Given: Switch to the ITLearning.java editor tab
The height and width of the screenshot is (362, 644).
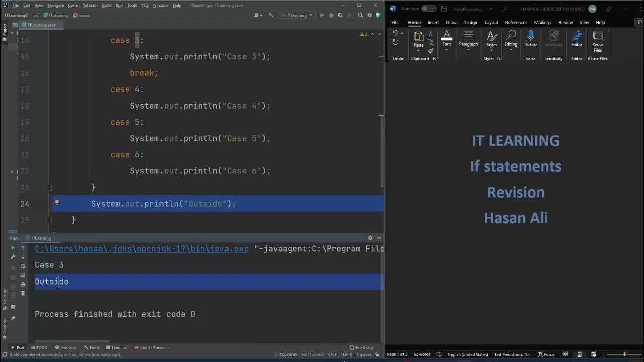Looking at the screenshot, I should (42, 25).
